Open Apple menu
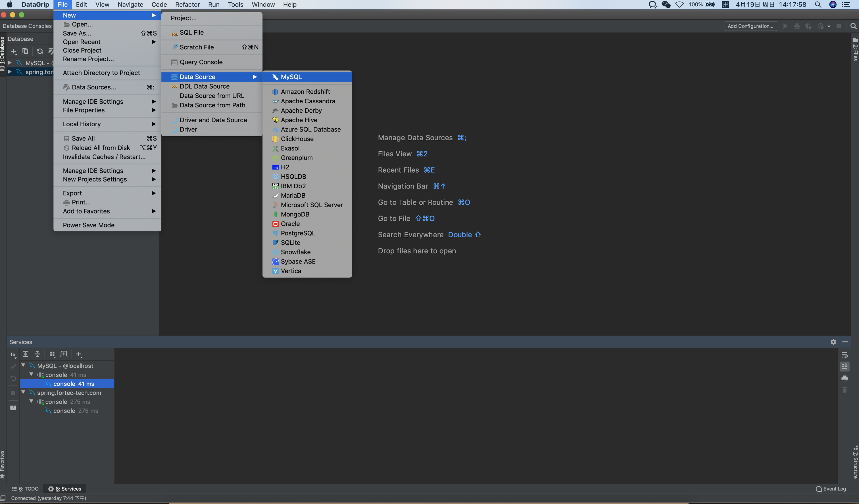This screenshot has height=504, width=859. click(10, 5)
